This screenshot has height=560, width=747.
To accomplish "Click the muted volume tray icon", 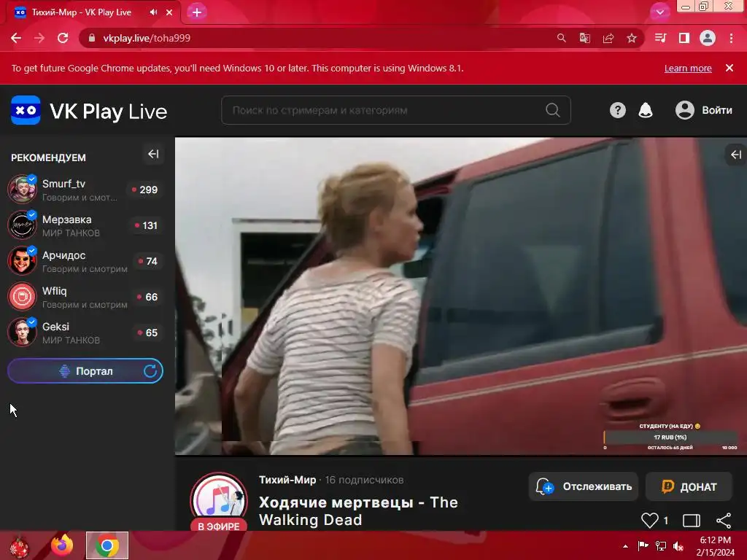I will pos(678,546).
